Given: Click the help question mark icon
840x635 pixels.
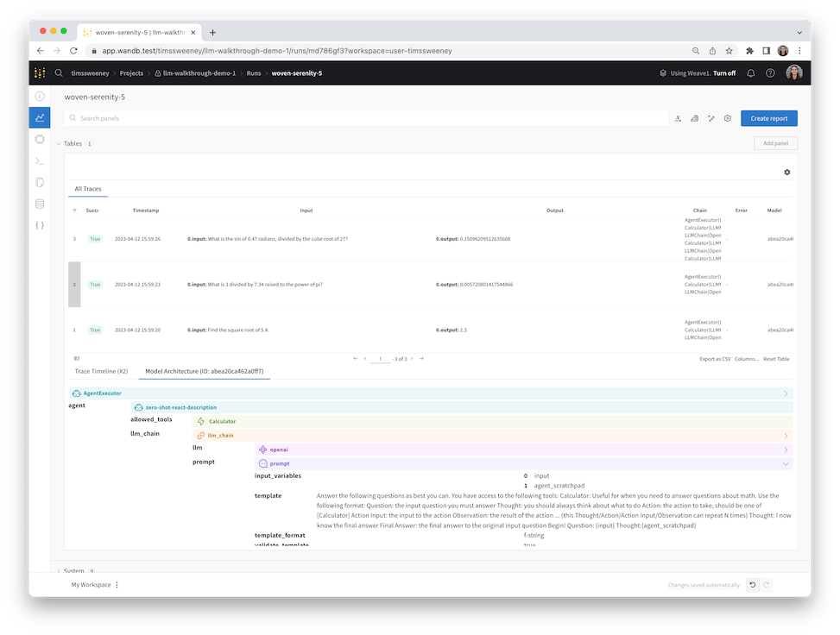Looking at the screenshot, I should coord(770,73).
